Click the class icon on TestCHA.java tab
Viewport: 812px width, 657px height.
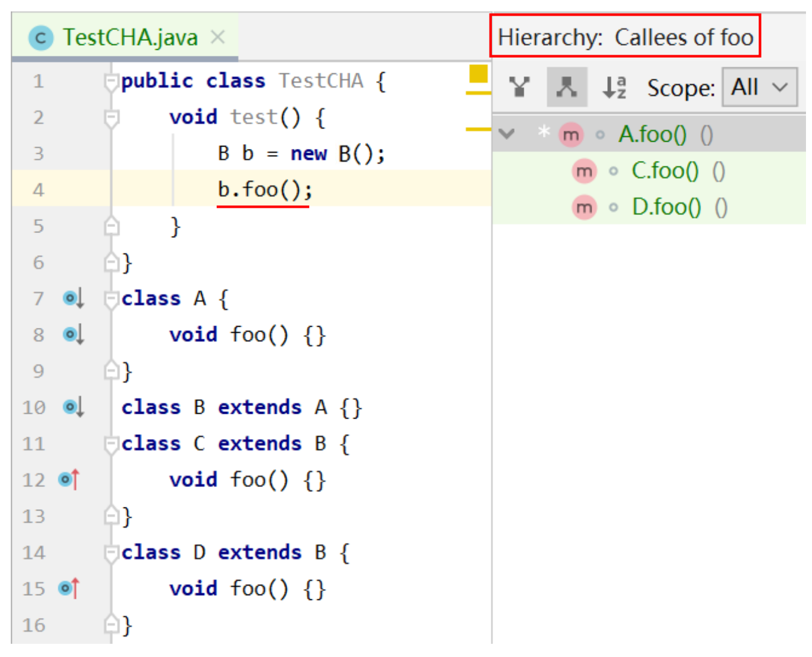[x=41, y=38]
